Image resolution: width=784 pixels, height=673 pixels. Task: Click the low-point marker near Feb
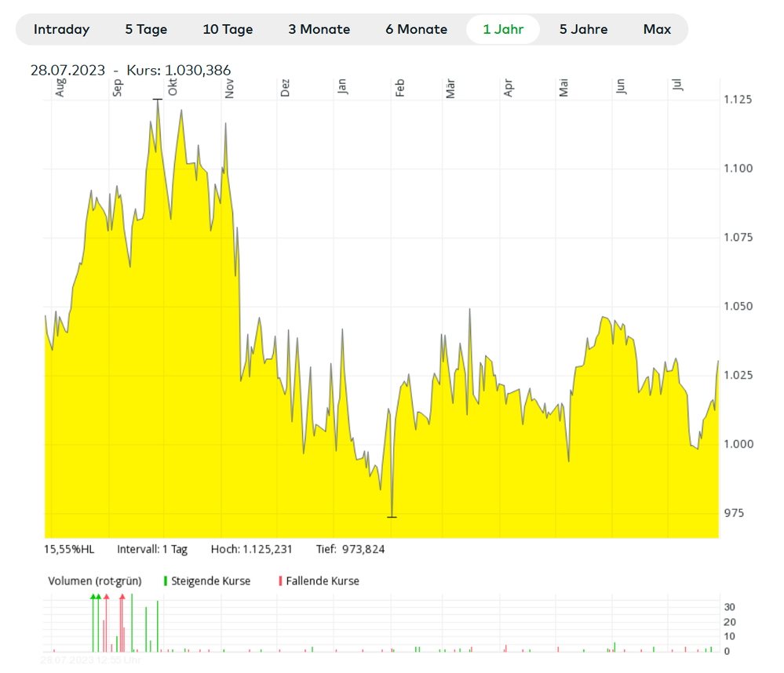[x=392, y=517]
